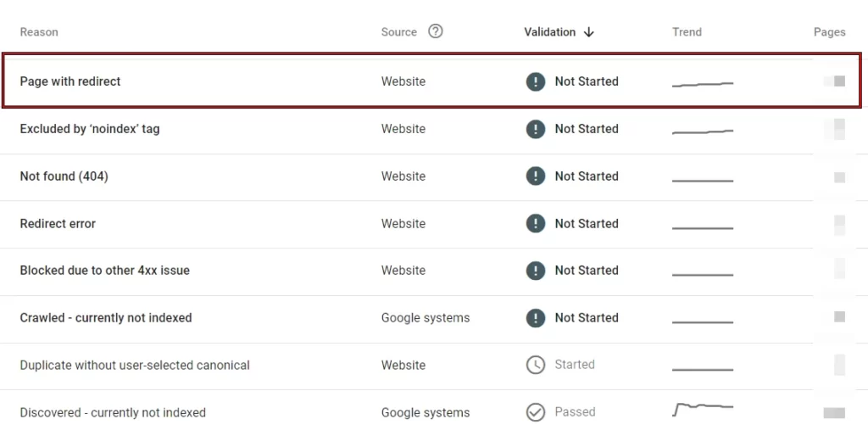Click Website source in Redirect error row
The width and height of the screenshot is (868, 436).
pyautogui.click(x=403, y=224)
